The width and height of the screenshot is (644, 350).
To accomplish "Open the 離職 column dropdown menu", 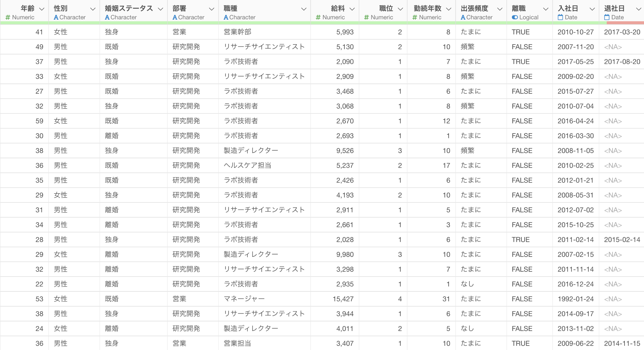I will click(x=546, y=9).
